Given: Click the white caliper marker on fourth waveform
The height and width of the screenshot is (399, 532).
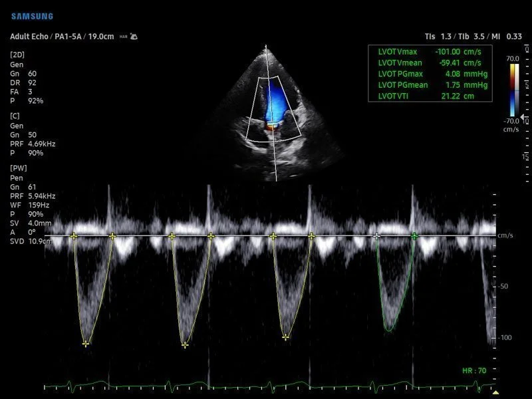Looking at the screenshot, I should point(377,236).
